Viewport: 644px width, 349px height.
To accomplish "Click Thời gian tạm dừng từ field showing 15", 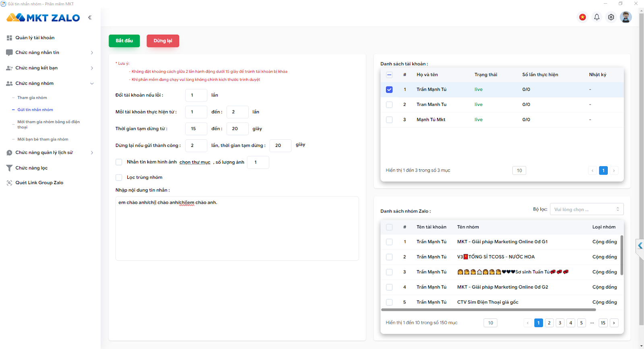I will [x=196, y=129].
